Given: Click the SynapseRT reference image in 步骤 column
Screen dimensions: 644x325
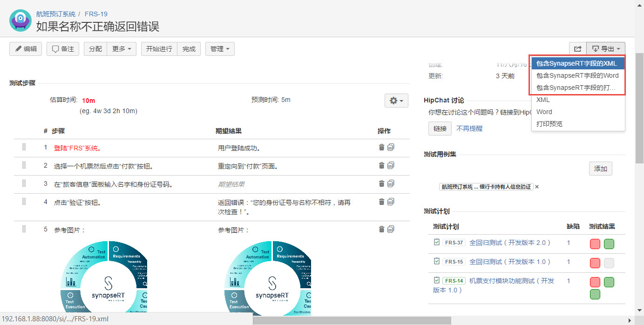Looking at the screenshot, I should tap(104, 277).
